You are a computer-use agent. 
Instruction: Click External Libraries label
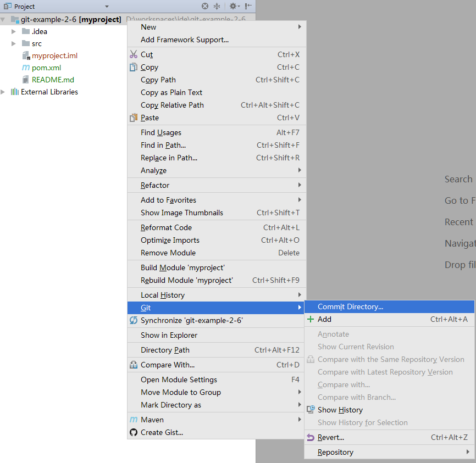49,92
